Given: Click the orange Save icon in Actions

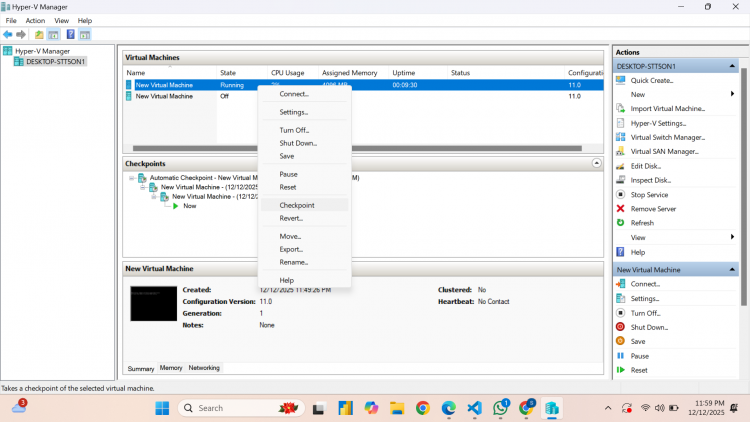Looking at the screenshot, I should pos(620,341).
